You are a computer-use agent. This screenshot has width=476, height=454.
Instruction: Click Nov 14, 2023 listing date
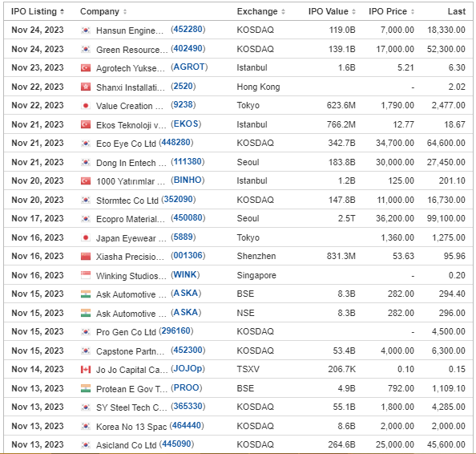click(x=38, y=369)
